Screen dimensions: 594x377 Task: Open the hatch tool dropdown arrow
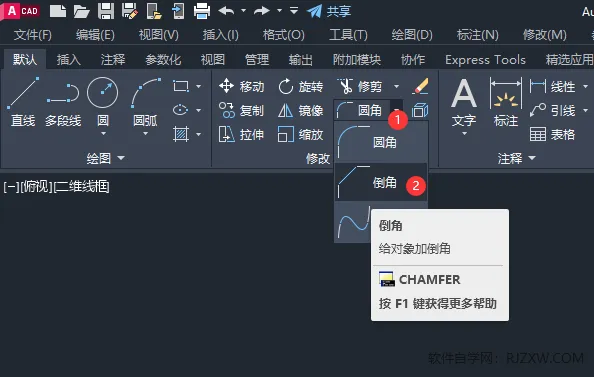[x=199, y=134]
